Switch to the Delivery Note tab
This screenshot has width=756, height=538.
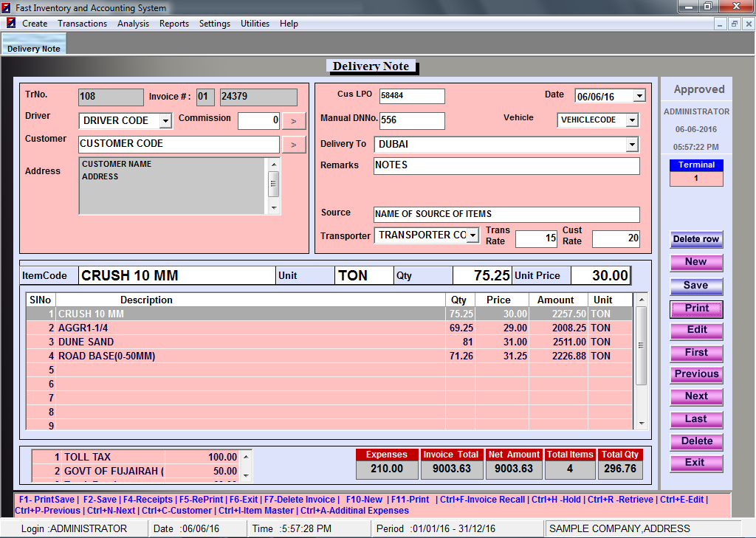(34, 49)
